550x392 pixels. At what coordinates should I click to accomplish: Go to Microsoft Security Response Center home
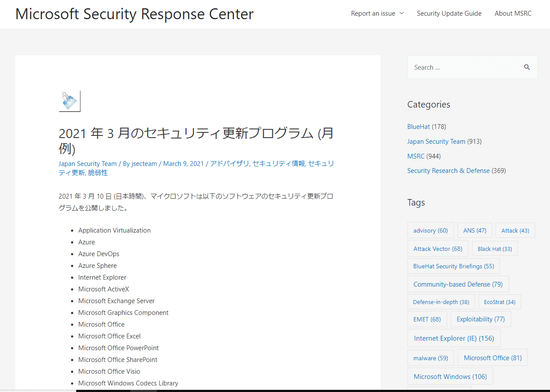point(134,14)
